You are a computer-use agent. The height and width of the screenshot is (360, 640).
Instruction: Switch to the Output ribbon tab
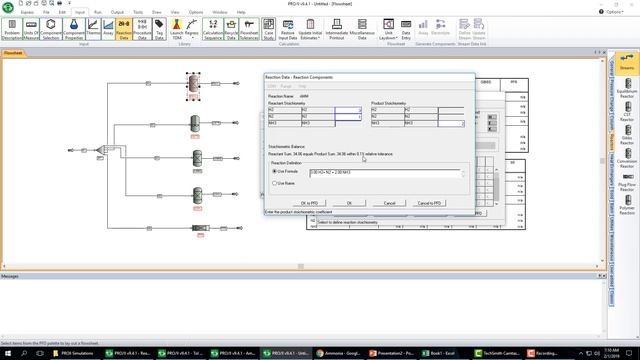[117, 12]
